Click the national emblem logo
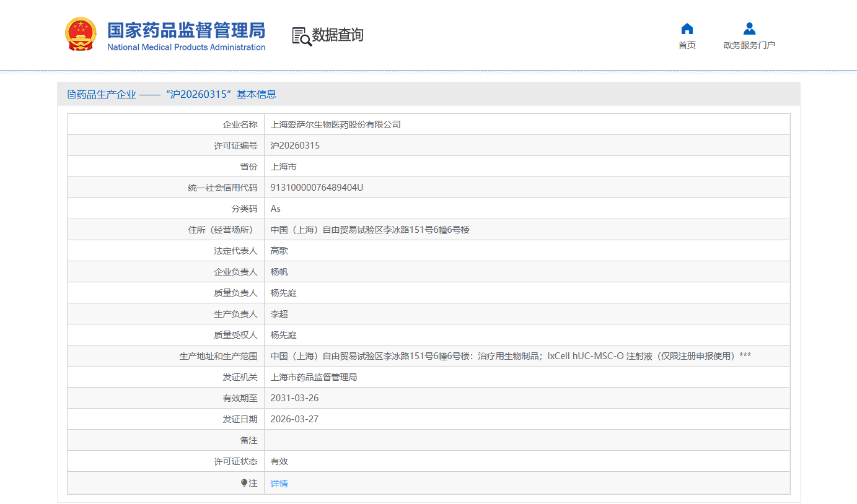 point(81,35)
